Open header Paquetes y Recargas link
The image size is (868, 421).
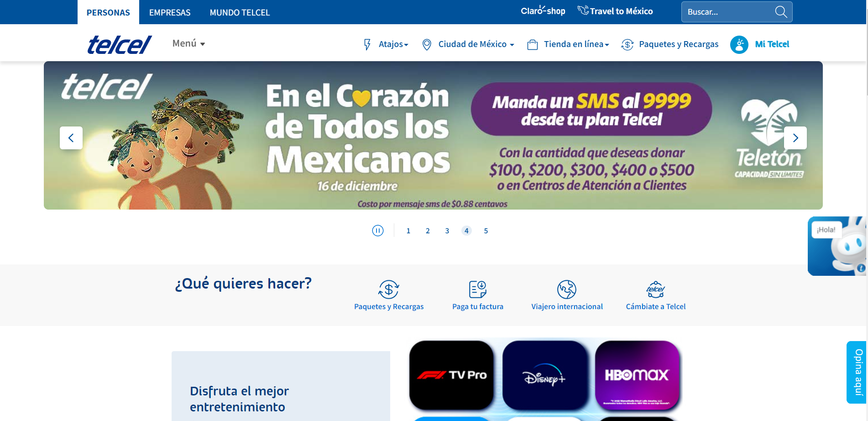pyautogui.click(x=679, y=44)
